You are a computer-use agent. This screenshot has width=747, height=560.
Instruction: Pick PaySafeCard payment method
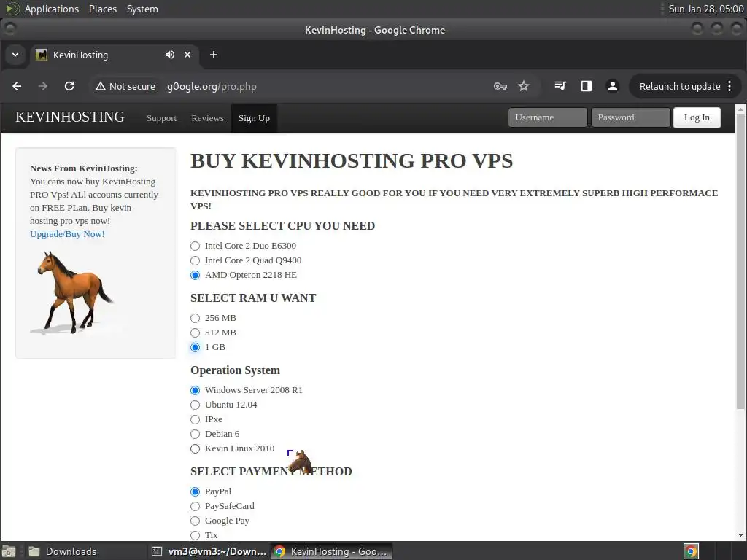pos(195,507)
